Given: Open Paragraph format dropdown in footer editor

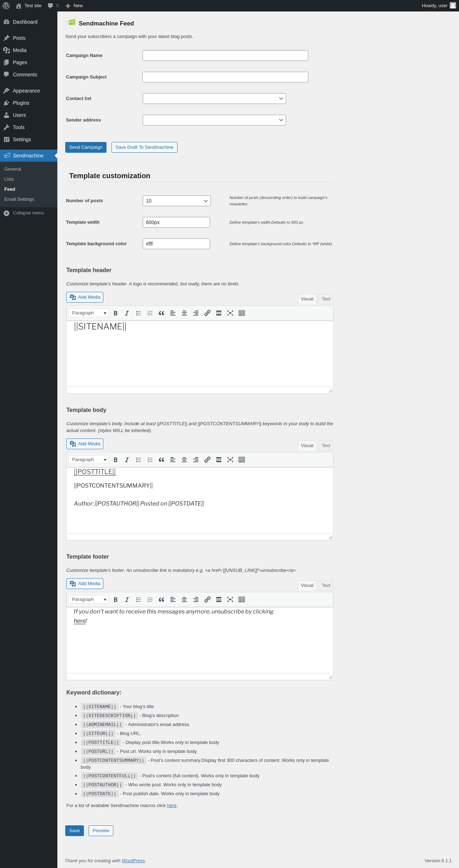Looking at the screenshot, I should tap(89, 599).
